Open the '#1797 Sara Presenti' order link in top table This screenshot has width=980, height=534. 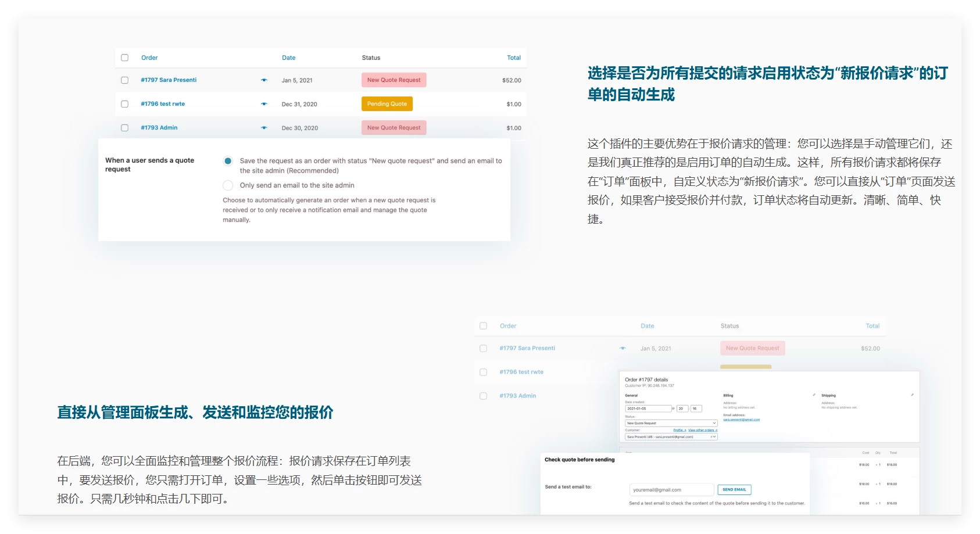click(169, 80)
